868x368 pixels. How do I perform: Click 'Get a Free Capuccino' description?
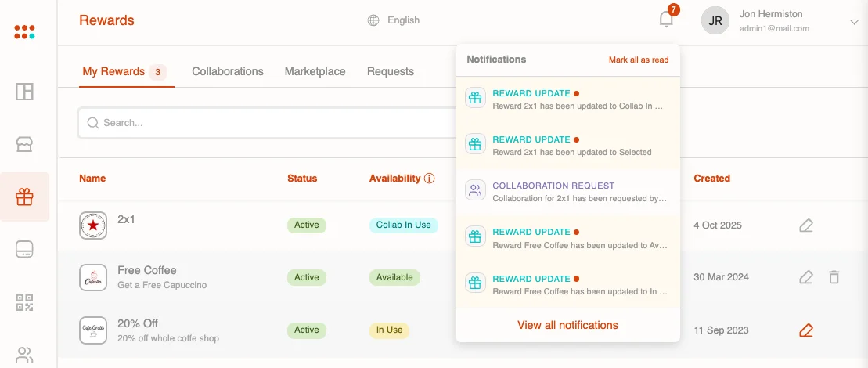(162, 285)
